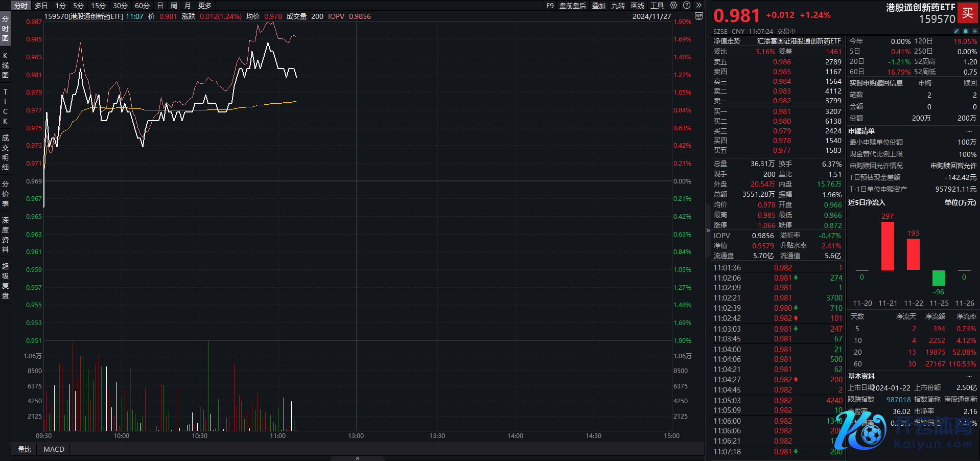
Task: Click the help question mark icon
Action: click(687, 6)
